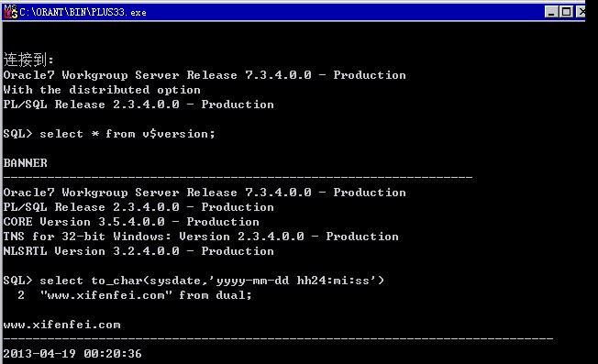Open the MS-DOS system menu icon

pos(11,12)
